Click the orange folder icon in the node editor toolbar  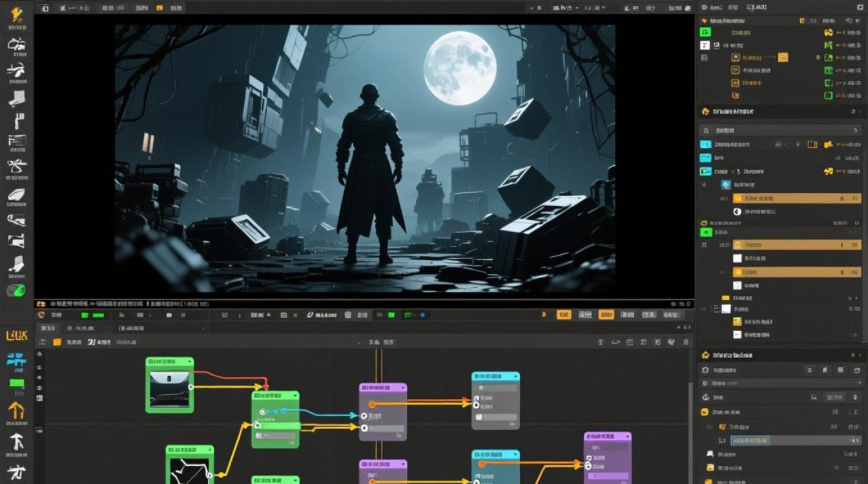point(57,343)
